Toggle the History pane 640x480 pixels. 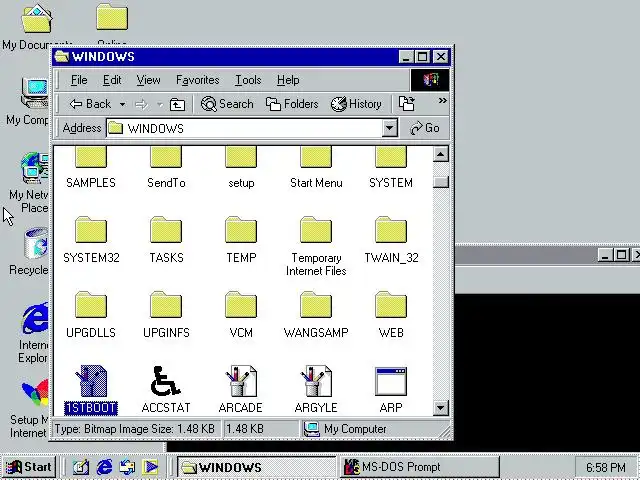click(x=356, y=104)
